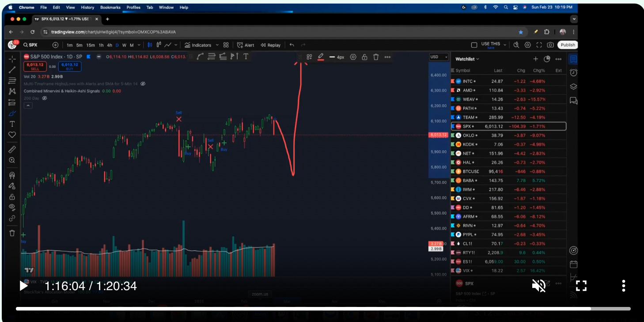Select the brush drawing tool in sidebar

pyautogui.click(x=12, y=113)
